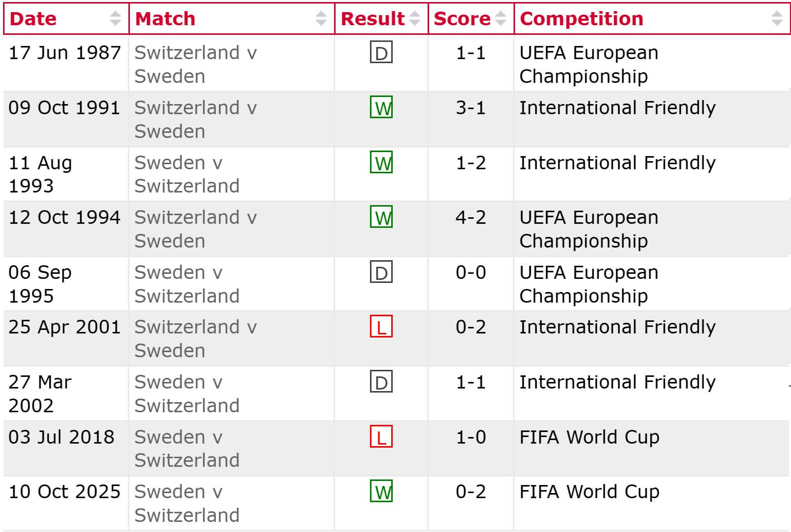Open the Switzerland v Sweden 1987 match entry
This screenshot has width=791, height=532.
point(196,64)
